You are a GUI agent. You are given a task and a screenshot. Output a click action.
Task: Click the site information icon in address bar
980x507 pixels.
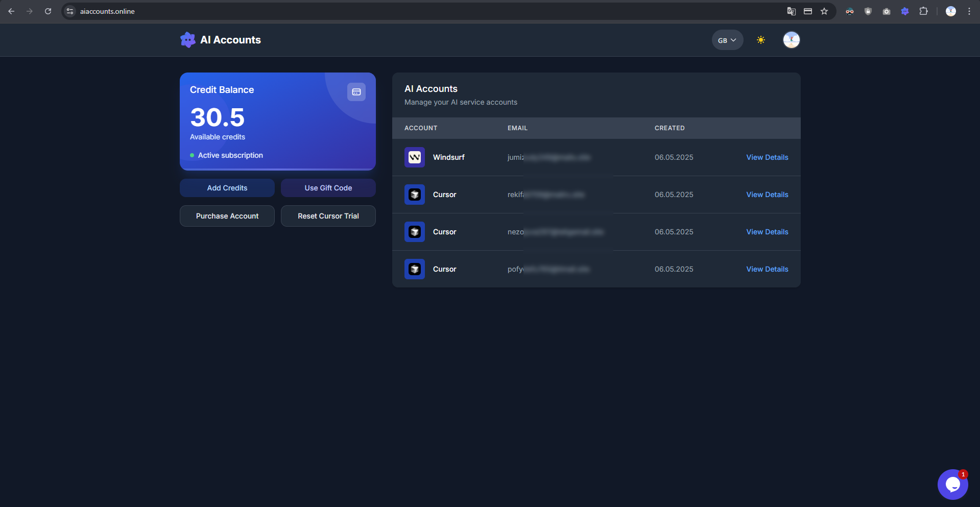[70, 11]
